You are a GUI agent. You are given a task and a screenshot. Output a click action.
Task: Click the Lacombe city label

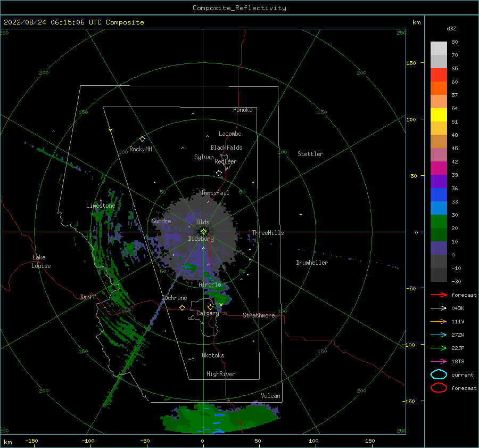tap(230, 134)
